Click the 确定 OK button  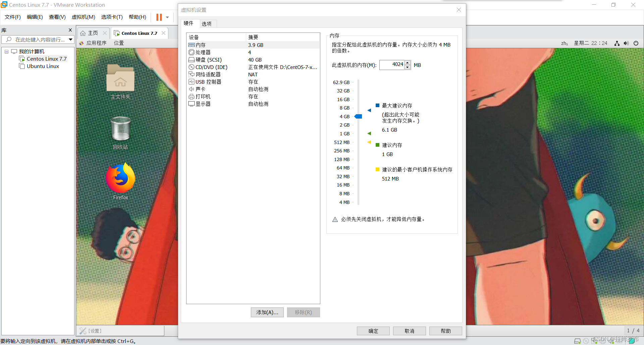click(x=373, y=331)
